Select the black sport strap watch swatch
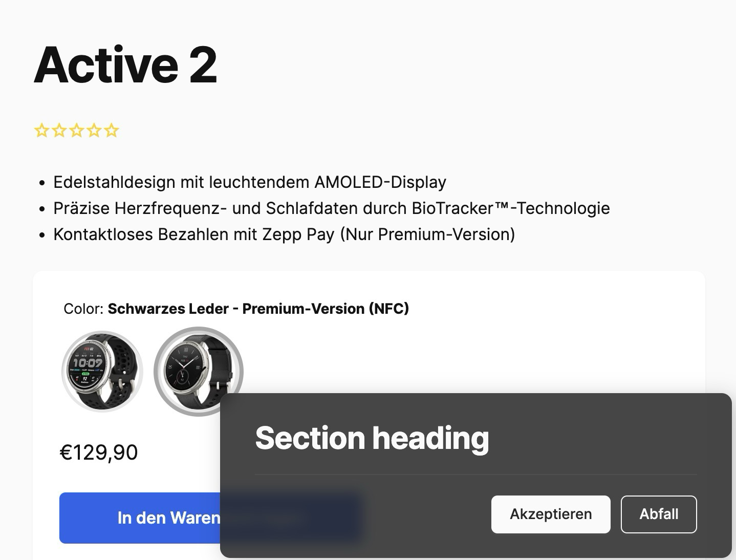 pyautogui.click(x=102, y=372)
